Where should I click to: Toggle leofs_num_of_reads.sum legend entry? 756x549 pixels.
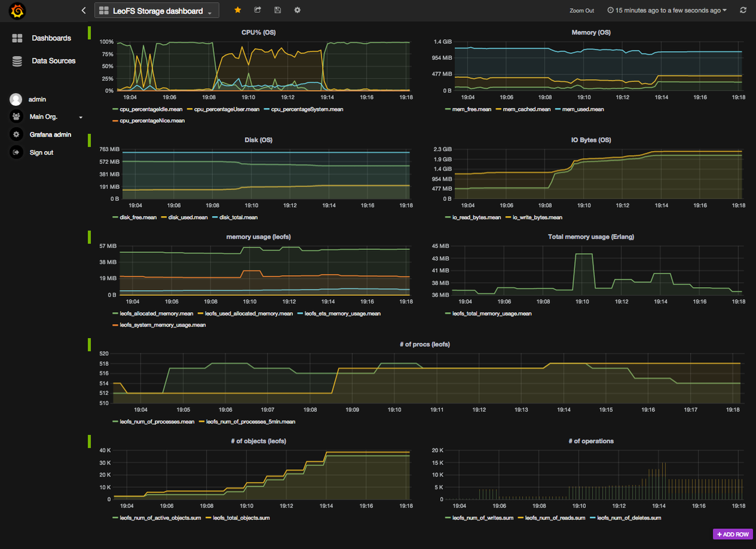[552, 518]
